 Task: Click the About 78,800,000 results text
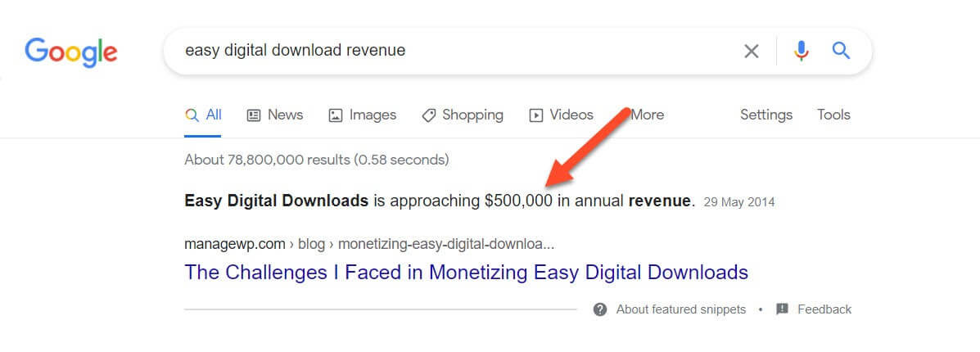tap(317, 160)
